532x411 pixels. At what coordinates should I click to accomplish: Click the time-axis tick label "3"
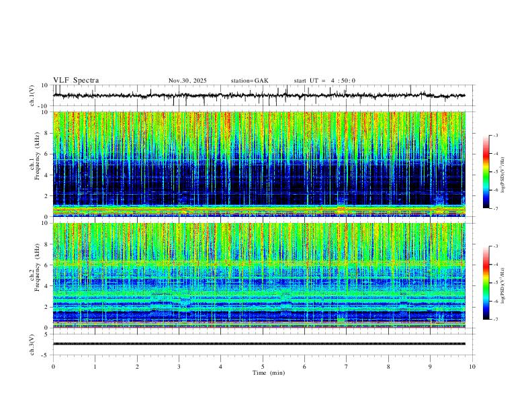179,367
